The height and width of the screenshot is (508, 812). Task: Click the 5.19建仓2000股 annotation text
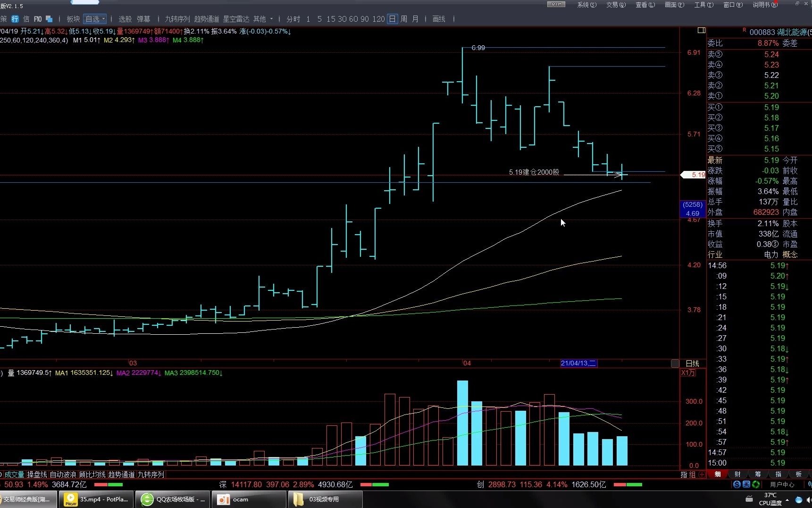[x=534, y=172]
